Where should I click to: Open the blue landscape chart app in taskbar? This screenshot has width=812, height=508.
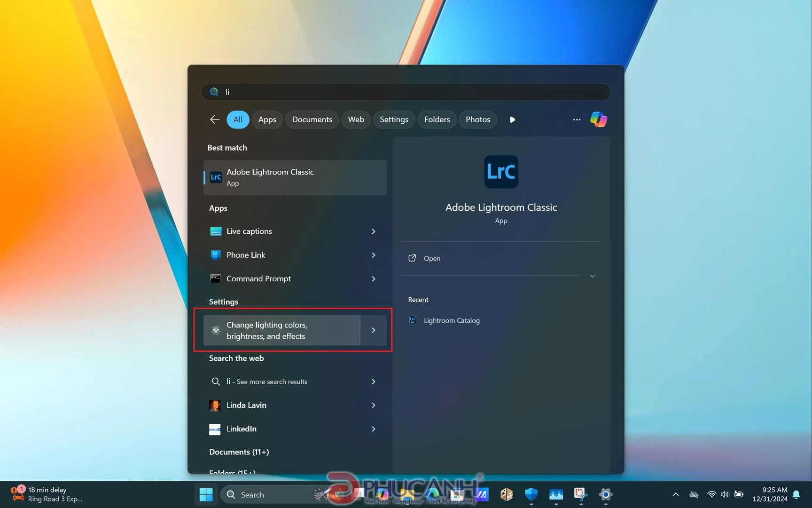tap(556, 494)
